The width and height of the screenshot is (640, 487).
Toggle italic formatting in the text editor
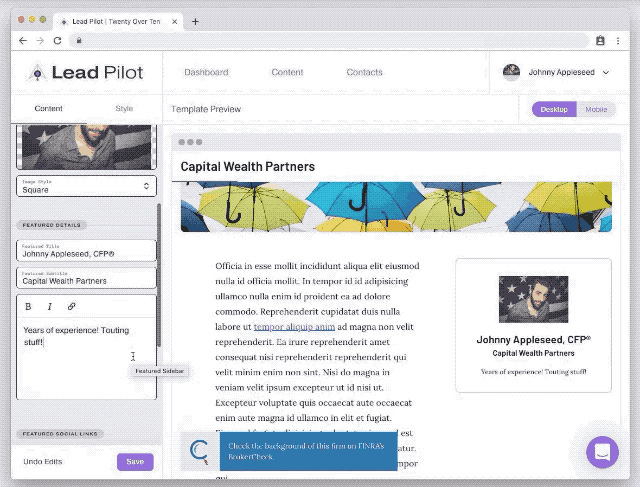(50, 307)
